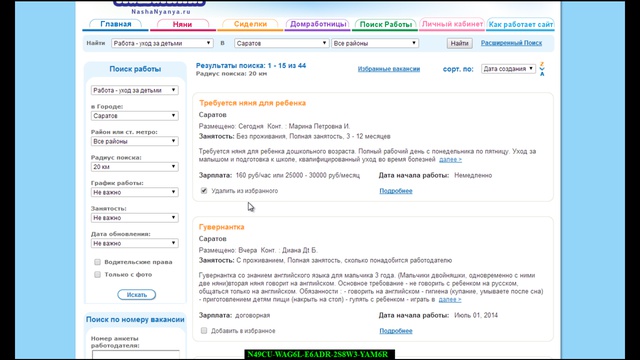The image size is (640, 360).
Task: Open the Главная tab
Action: (116, 24)
